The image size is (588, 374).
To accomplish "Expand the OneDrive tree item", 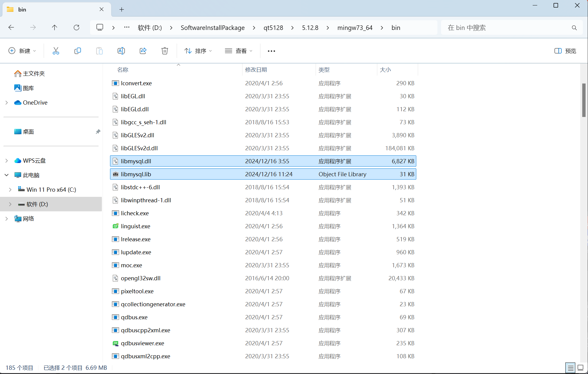I will pos(7,102).
